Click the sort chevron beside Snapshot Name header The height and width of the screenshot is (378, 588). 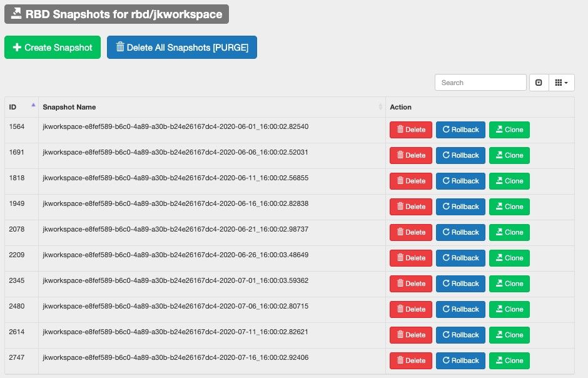(382, 107)
